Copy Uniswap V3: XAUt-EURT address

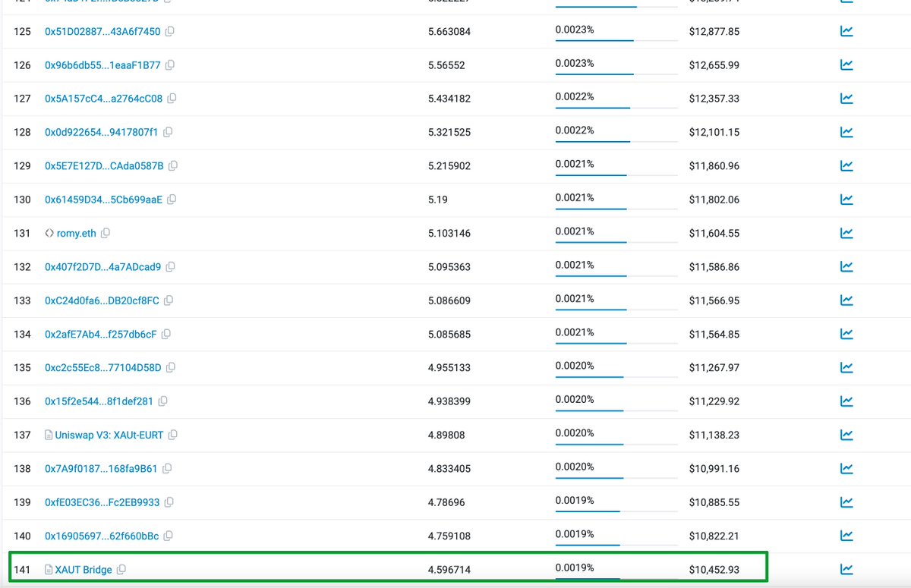point(173,435)
